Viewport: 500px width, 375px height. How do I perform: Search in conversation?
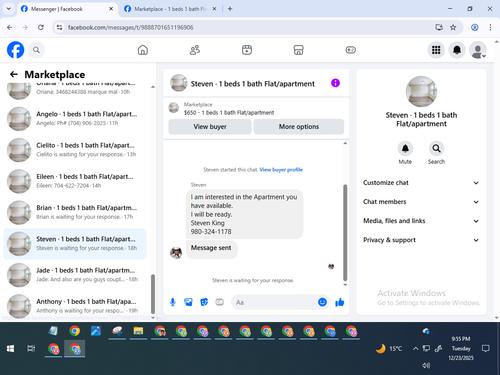[x=436, y=149]
